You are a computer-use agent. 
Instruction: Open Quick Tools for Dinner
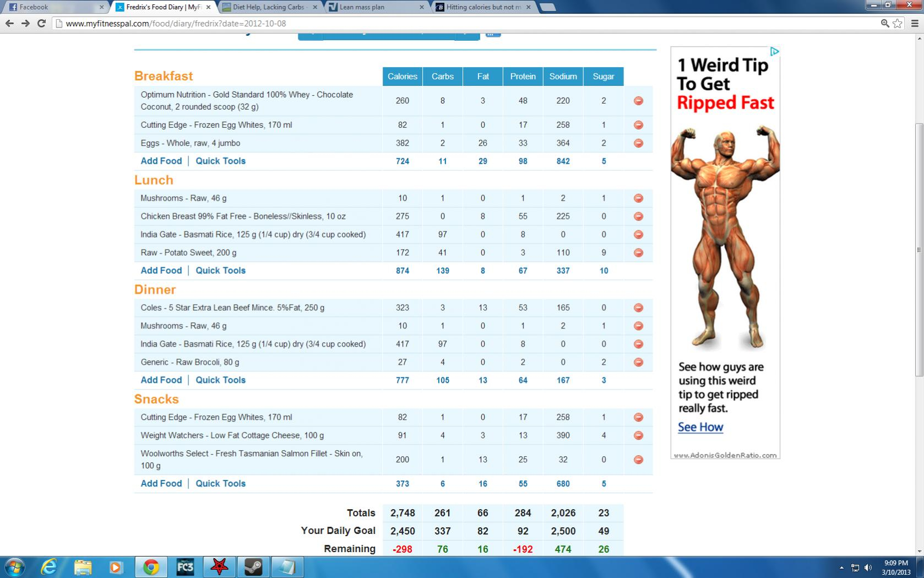[x=221, y=380]
